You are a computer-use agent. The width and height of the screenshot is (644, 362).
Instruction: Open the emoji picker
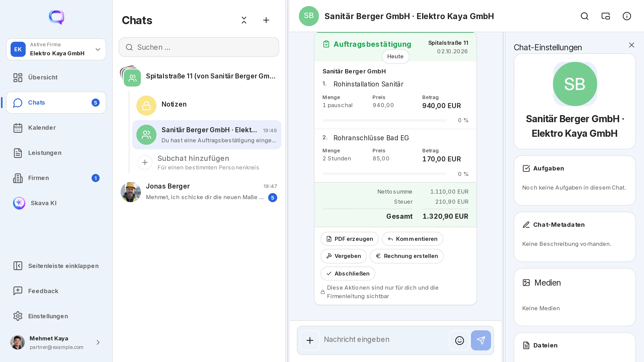[x=460, y=340]
